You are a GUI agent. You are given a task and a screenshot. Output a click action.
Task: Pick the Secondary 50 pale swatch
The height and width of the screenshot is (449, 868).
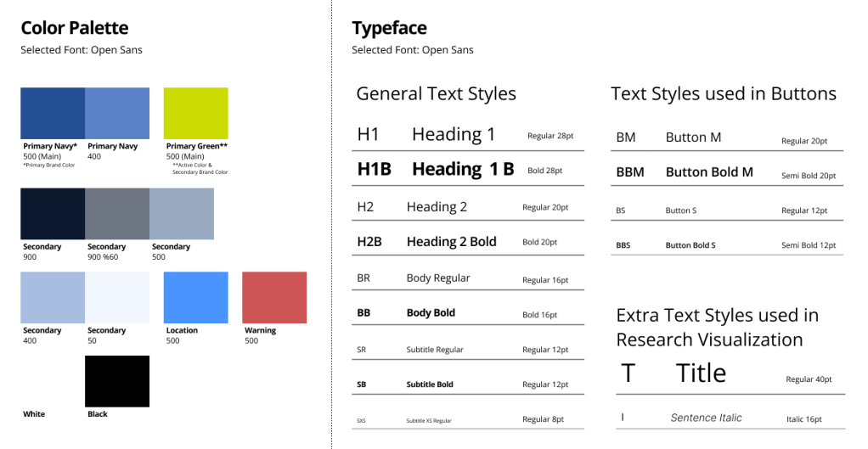tap(117, 297)
